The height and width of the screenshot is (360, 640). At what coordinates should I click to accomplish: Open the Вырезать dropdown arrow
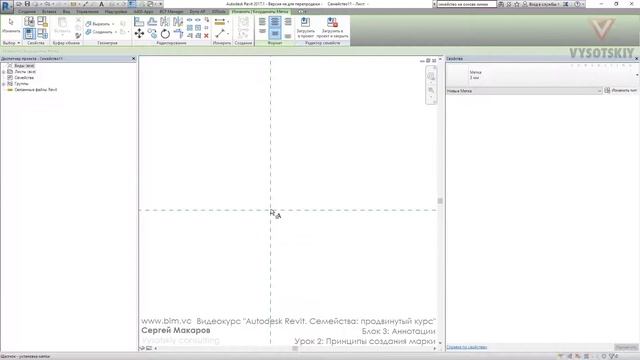tap(113, 24)
